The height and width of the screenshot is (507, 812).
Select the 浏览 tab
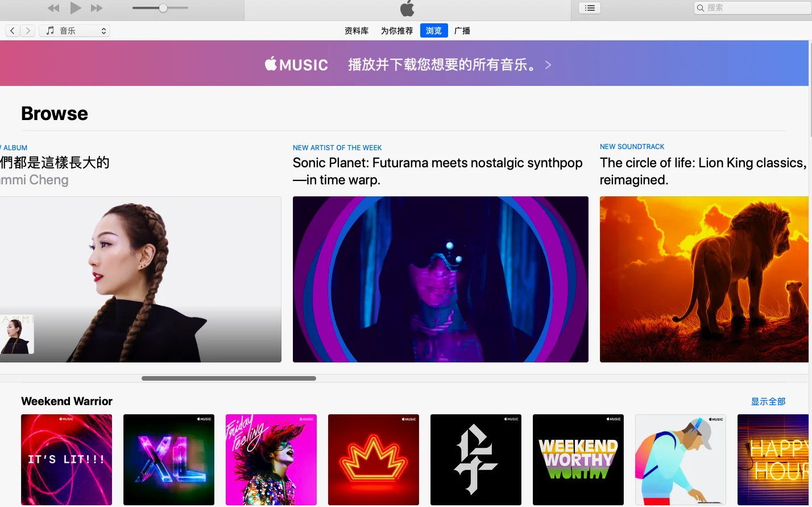[434, 31]
